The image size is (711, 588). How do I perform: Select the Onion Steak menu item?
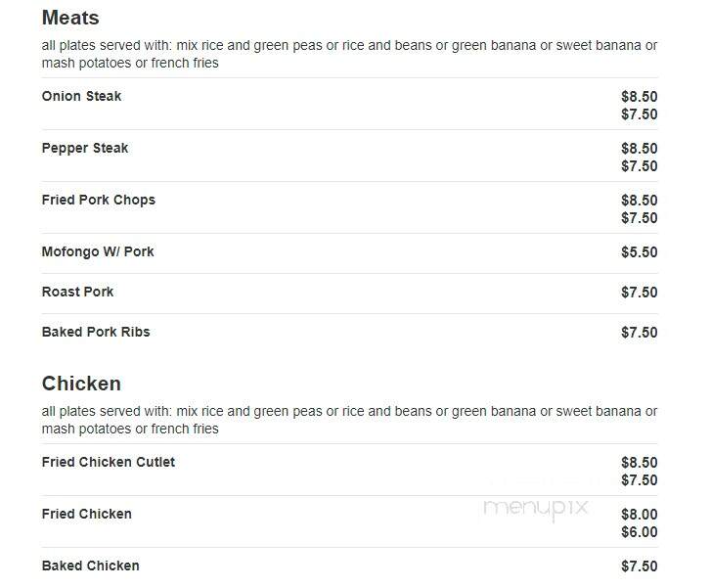(81, 96)
